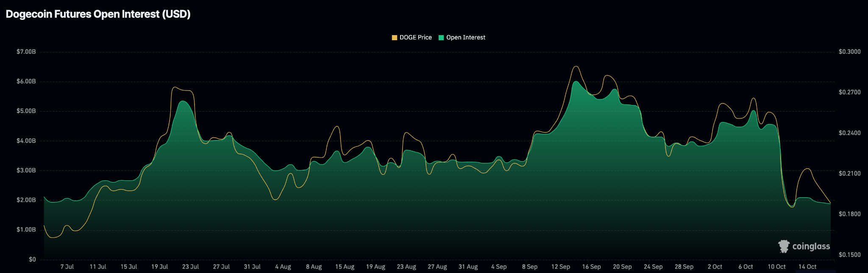Select the Dogecoin Futures Open Interest title
Viewport: 868px width, 273px height.
point(98,14)
